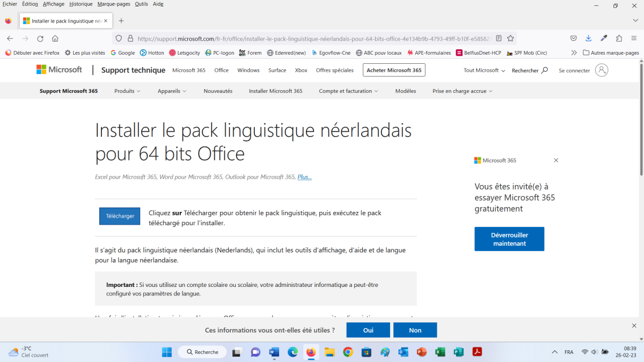Expand the Appareils dropdown menu

tap(172, 91)
